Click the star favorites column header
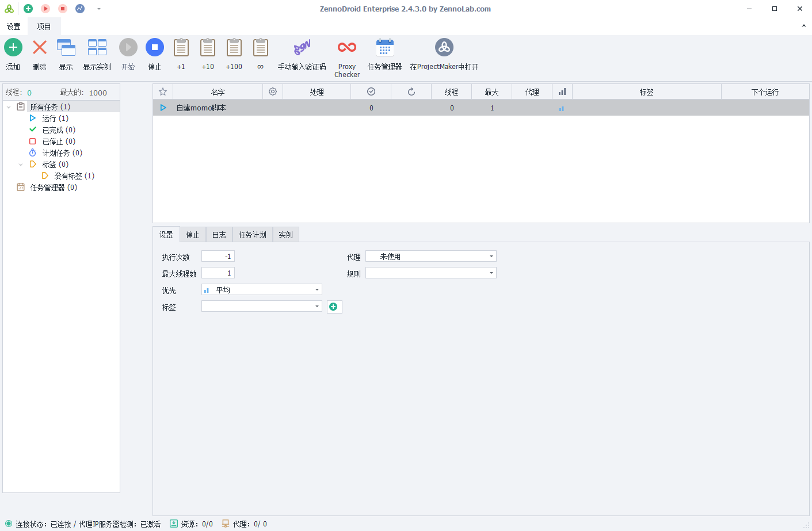 click(163, 92)
